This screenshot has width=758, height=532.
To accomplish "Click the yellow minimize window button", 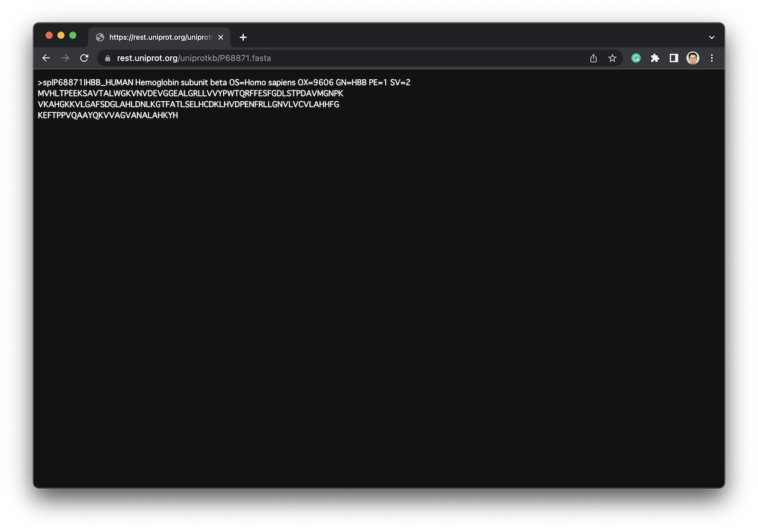I will coord(61,36).
